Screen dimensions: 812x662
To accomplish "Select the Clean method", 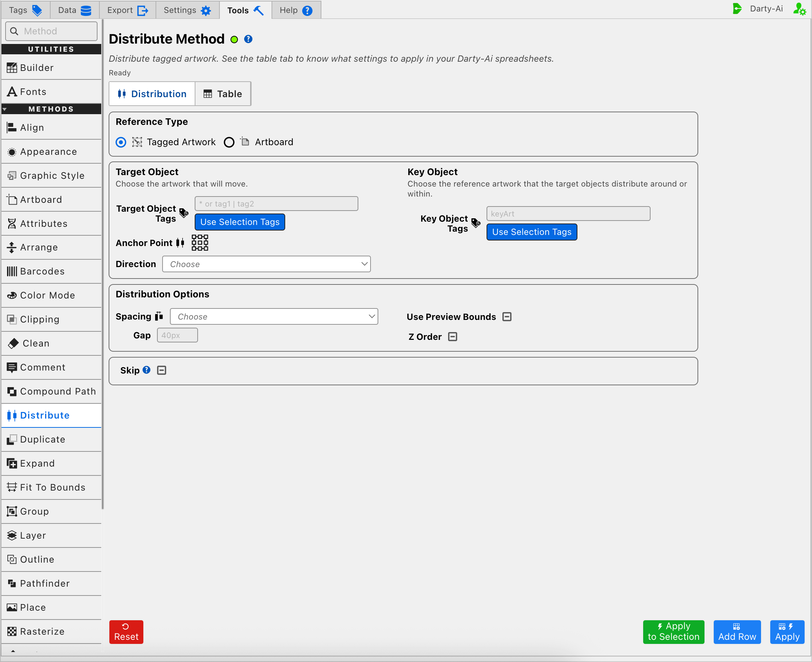I will (x=51, y=343).
